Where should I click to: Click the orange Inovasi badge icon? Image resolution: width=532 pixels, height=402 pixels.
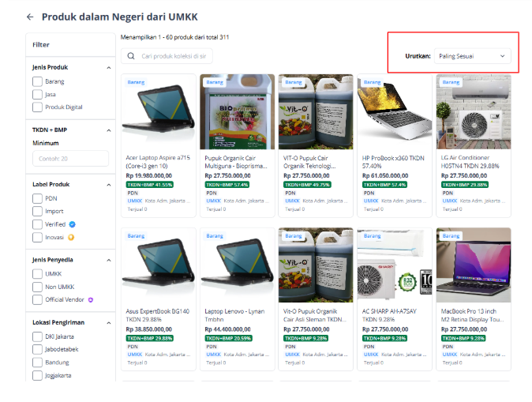tap(71, 237)
